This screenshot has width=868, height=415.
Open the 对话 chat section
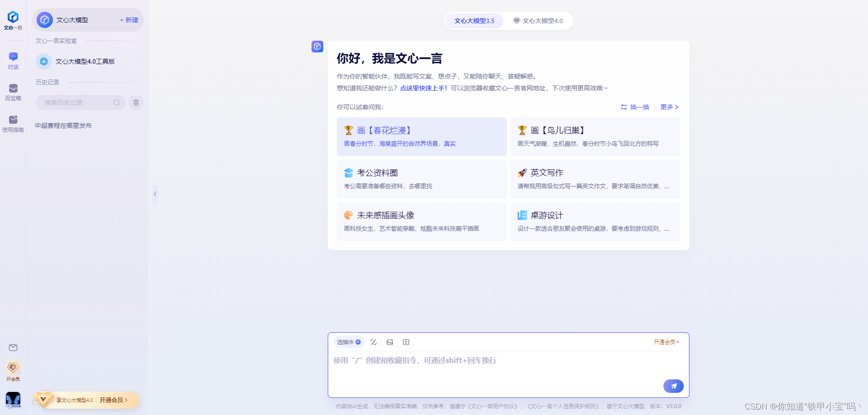point(13,61)
